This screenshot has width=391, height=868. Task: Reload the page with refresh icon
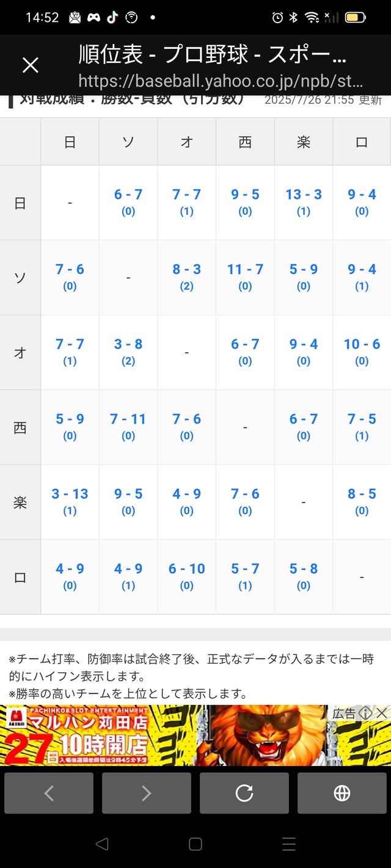pyautogui.click(x=244, y=793)
